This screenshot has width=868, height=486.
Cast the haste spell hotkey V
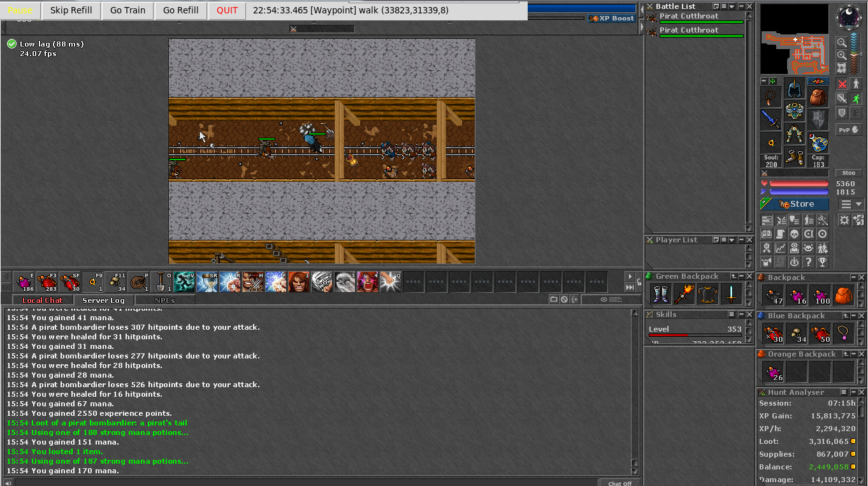click(185, 281)
